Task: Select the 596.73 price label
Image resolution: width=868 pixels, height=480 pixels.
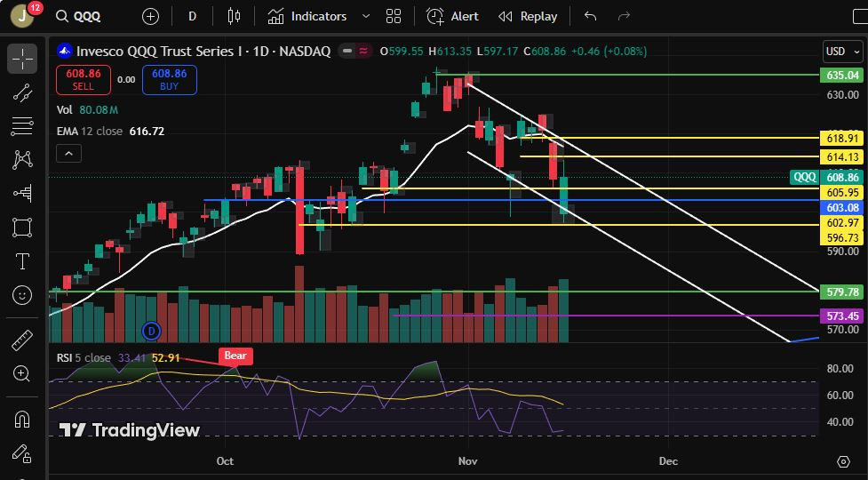Action: tap(842, 238)
